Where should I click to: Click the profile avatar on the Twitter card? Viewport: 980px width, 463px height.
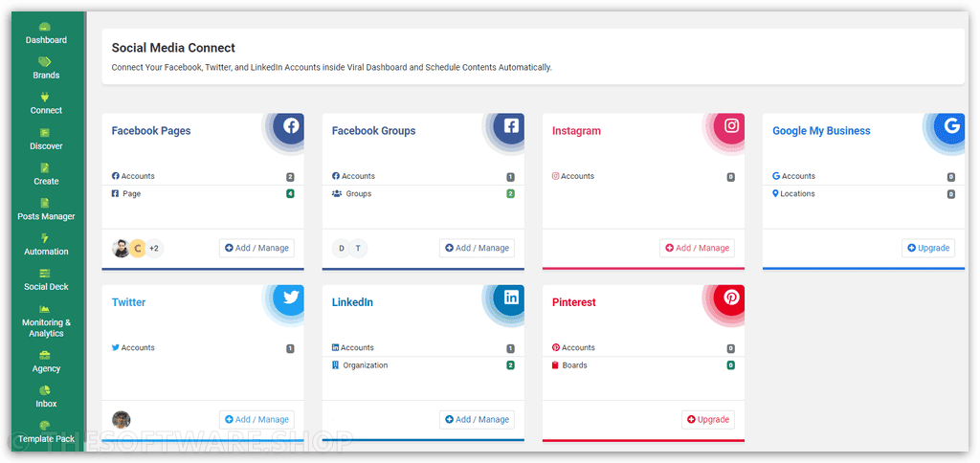pyautogui.click(x=122, y=419)
